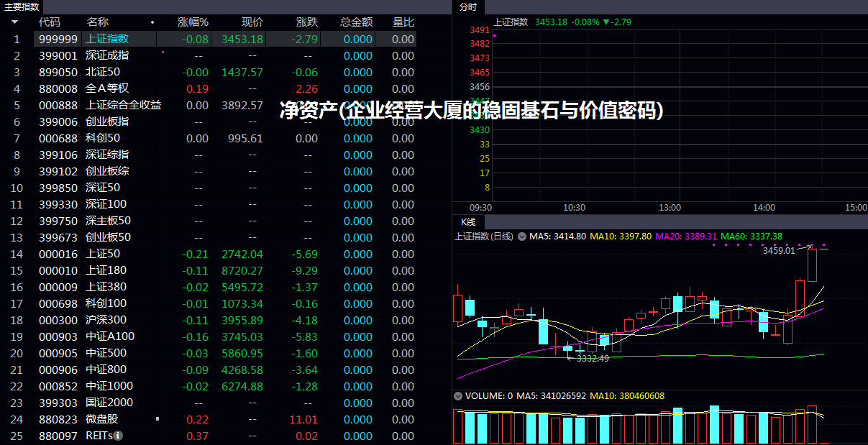Viewport: 868px width, 445px height.
Task: Select the REITs name cell
Action: pyautogui.click(x=99, y=436)
